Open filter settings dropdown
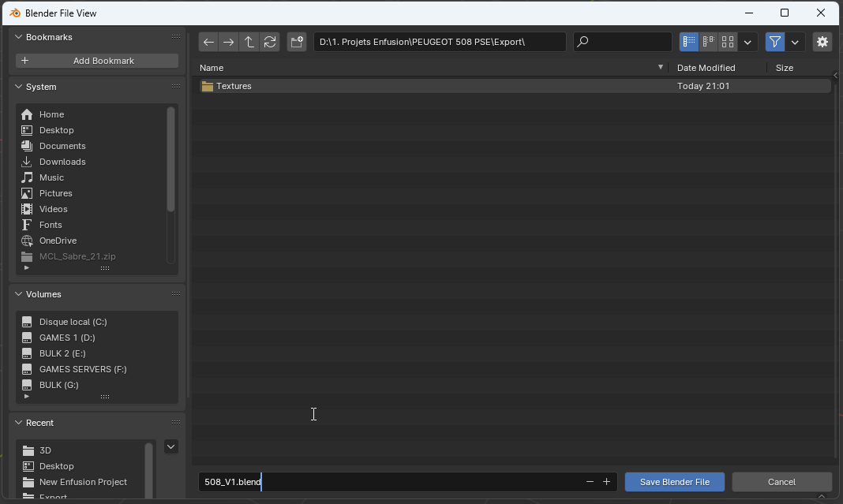The height and width of the screenshot is (504, 843). point(795,42)
